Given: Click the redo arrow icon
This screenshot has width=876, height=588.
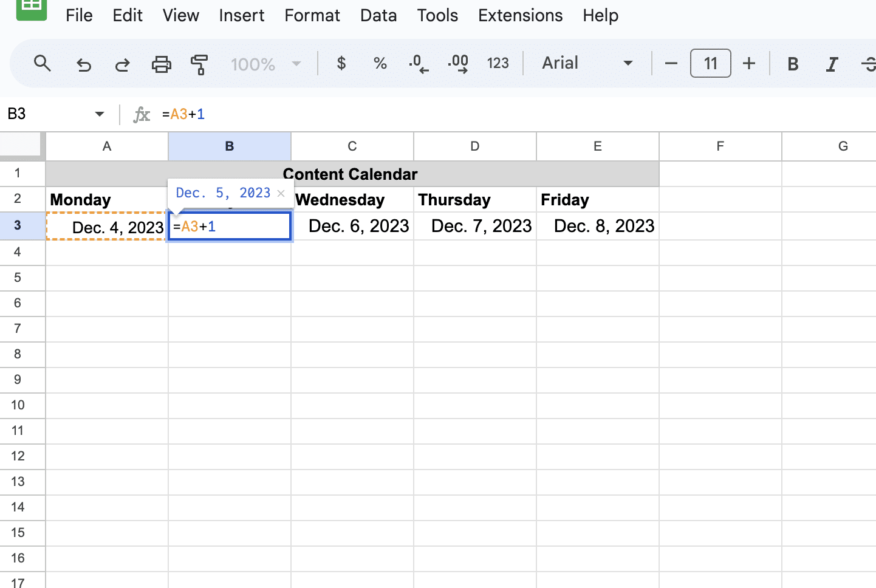Looking at the screenshot, I should [122, 64].
